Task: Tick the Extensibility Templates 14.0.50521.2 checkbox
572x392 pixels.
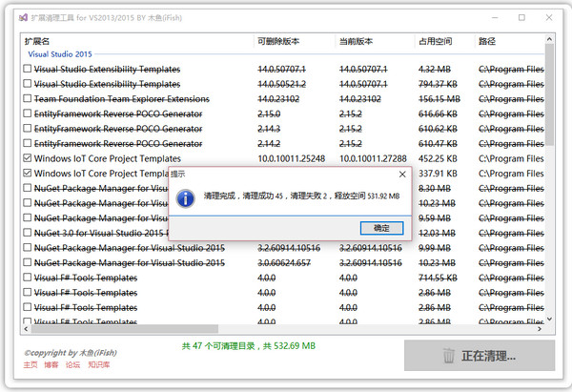Action: tap(28, 84)
